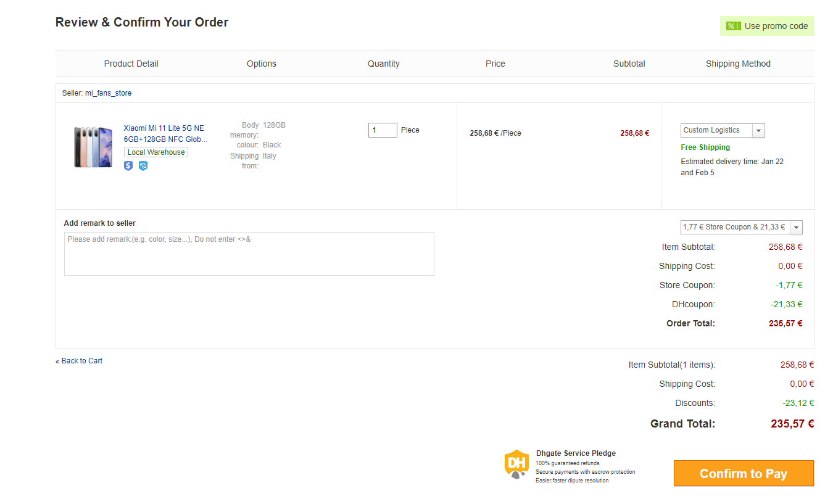833x504 pixels.
Task: Click the Shipping Method column header
Action: coord(738,64)
